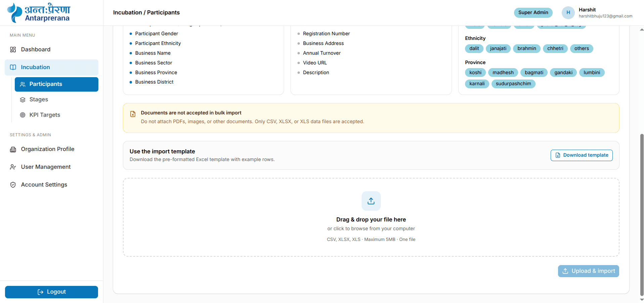
Task: Click the KPI Targets bullseye icon
Action: tap(23, 115)
